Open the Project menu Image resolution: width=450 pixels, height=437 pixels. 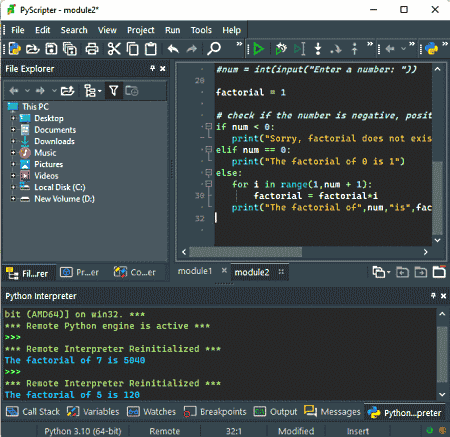pos(141,30)
